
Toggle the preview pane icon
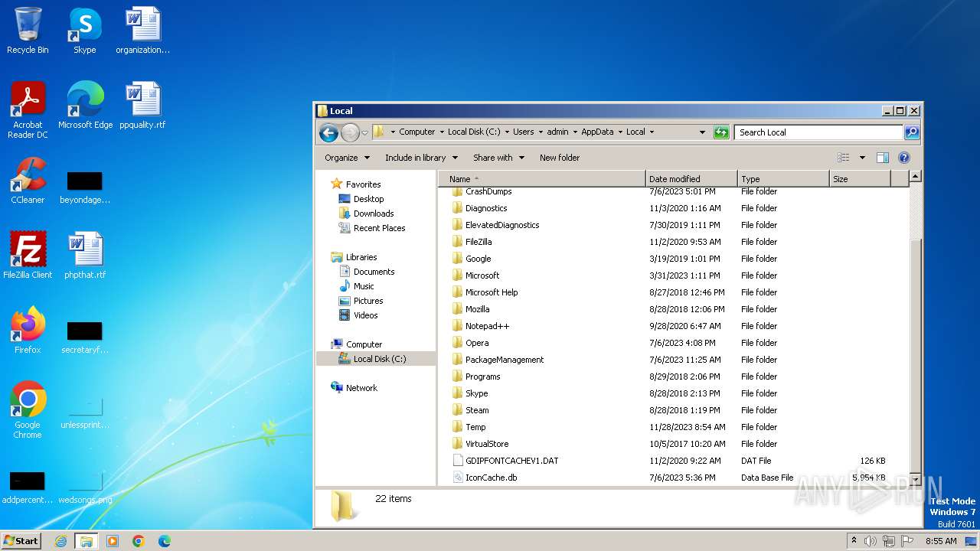(883, 158)
